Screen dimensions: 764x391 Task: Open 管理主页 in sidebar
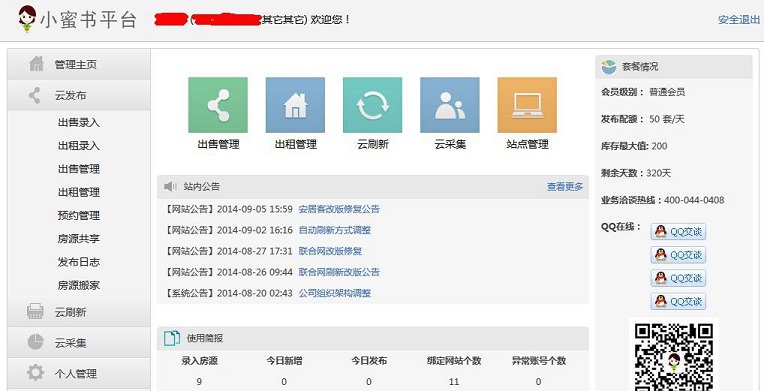pos(79,64)
